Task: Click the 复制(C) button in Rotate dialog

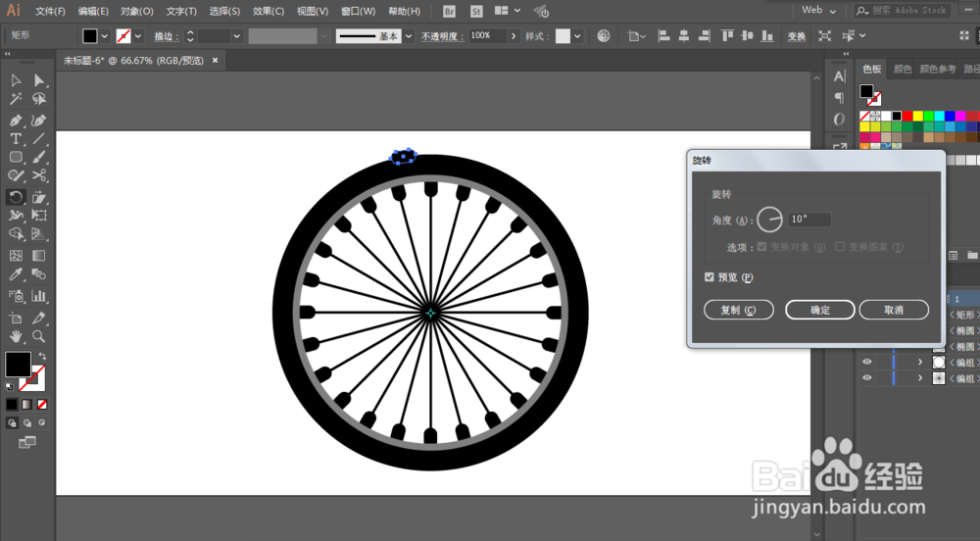Action: tap(739, 310)
